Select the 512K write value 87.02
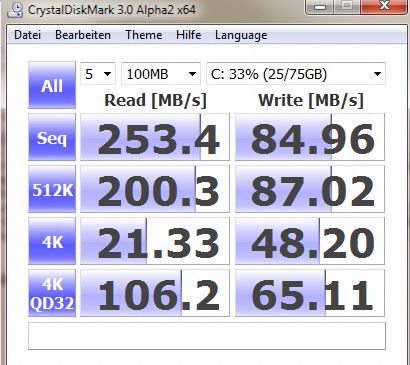Image resolution: width=410 pixels, height=365 pixels. pyautogui.click(x=310, y=189)
